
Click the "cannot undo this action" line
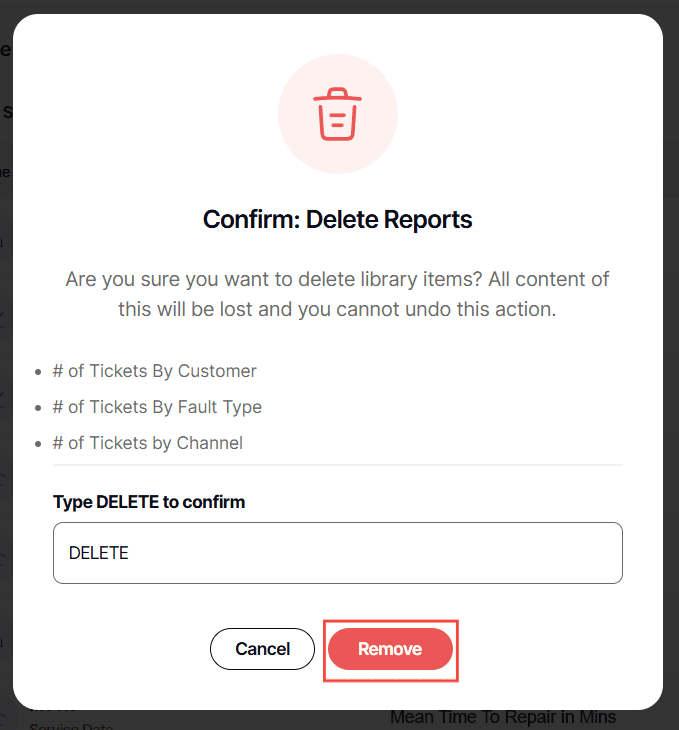tap(338, 309)
